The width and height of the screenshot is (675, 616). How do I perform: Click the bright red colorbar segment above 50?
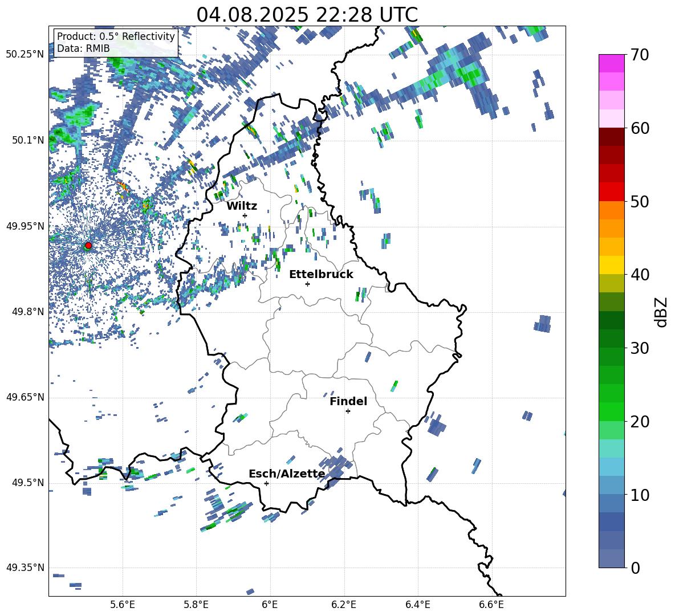tap(611, 192)
